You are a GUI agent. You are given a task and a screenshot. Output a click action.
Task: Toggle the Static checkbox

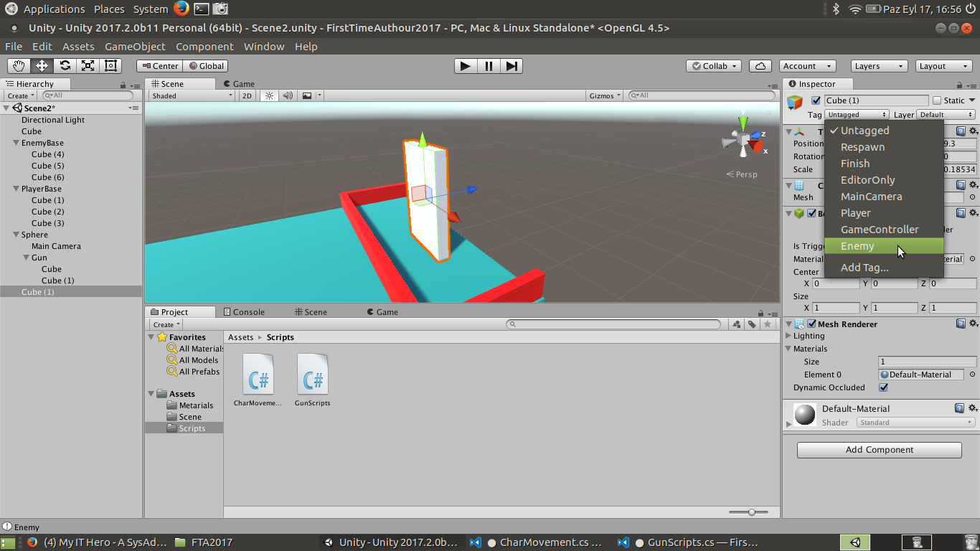(x=936, y=100)
